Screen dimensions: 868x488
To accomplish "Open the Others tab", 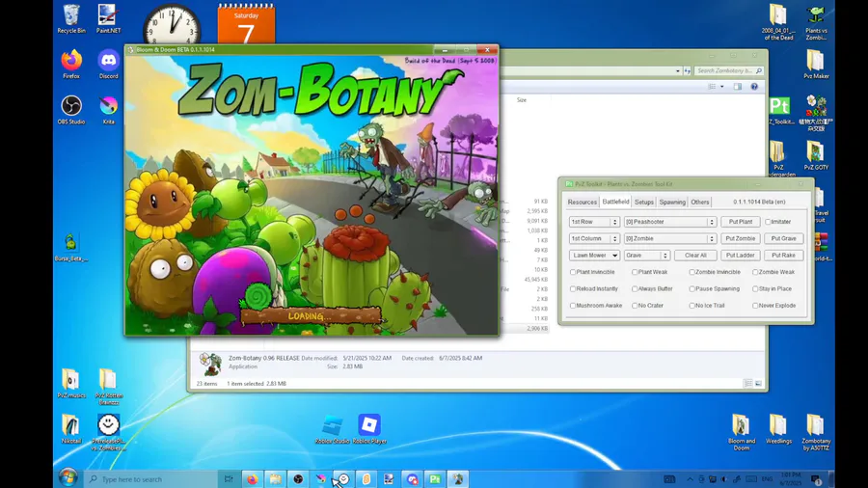I will (x=700, y=202).
